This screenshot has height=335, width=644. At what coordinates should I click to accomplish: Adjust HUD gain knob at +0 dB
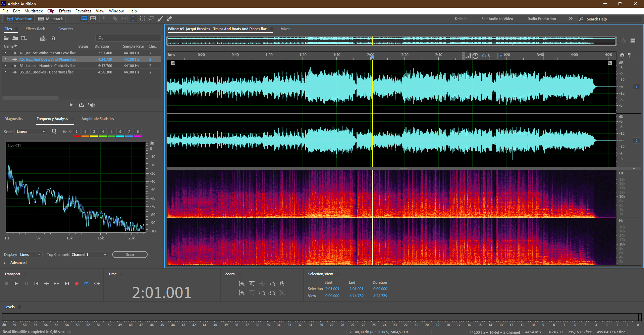[x=475, y=56]
